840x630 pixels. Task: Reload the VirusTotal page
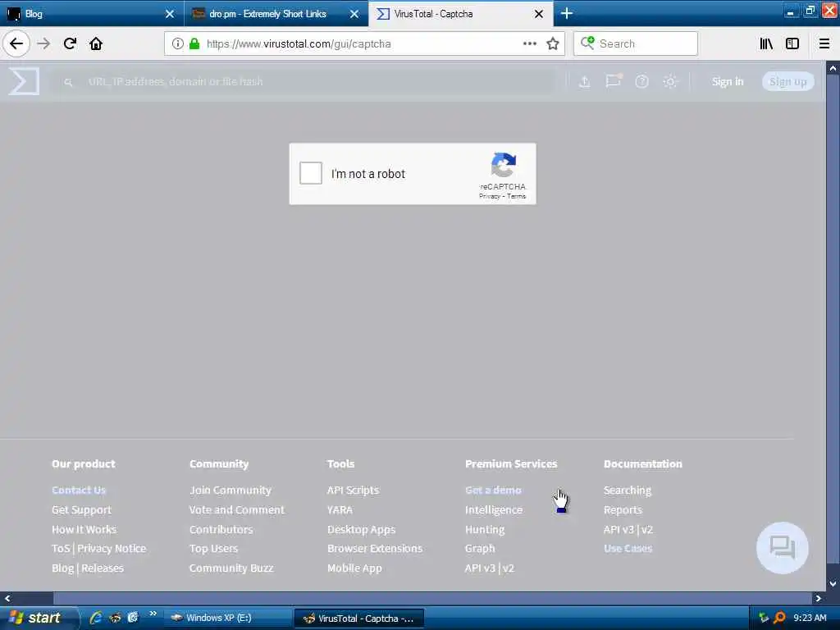pos(70,43)
